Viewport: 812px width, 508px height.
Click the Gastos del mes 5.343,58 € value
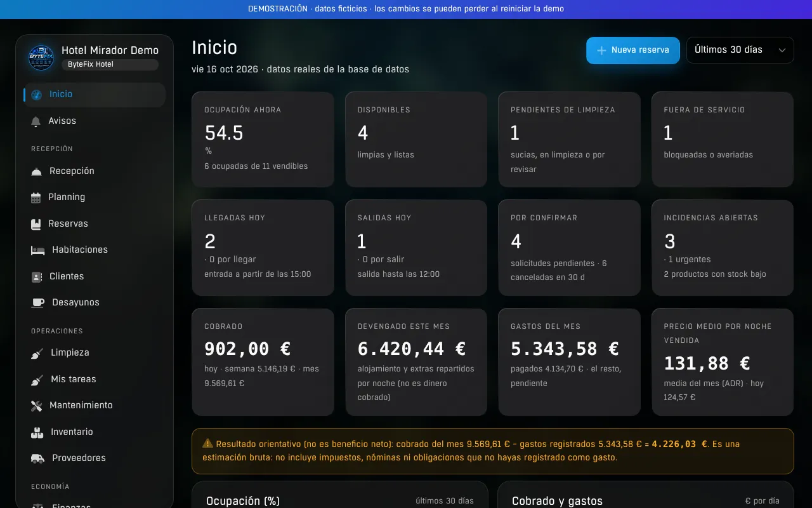[x=565, y=349]
